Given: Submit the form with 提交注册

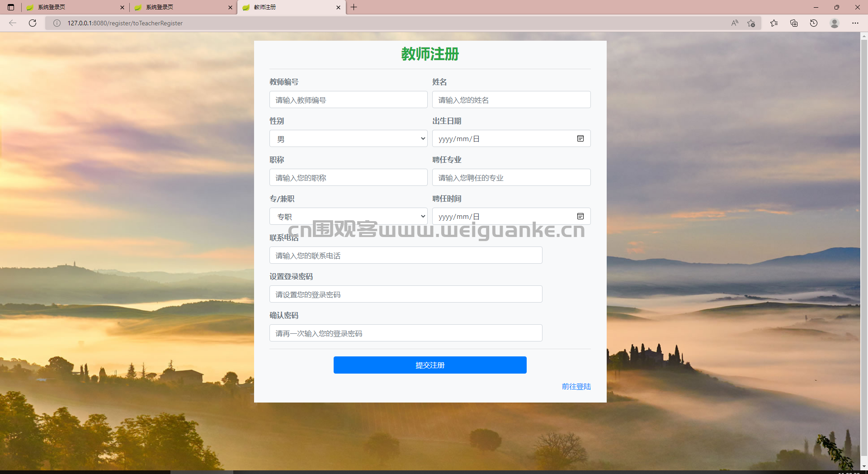Looking at the screenshot, I should (430, 365).
